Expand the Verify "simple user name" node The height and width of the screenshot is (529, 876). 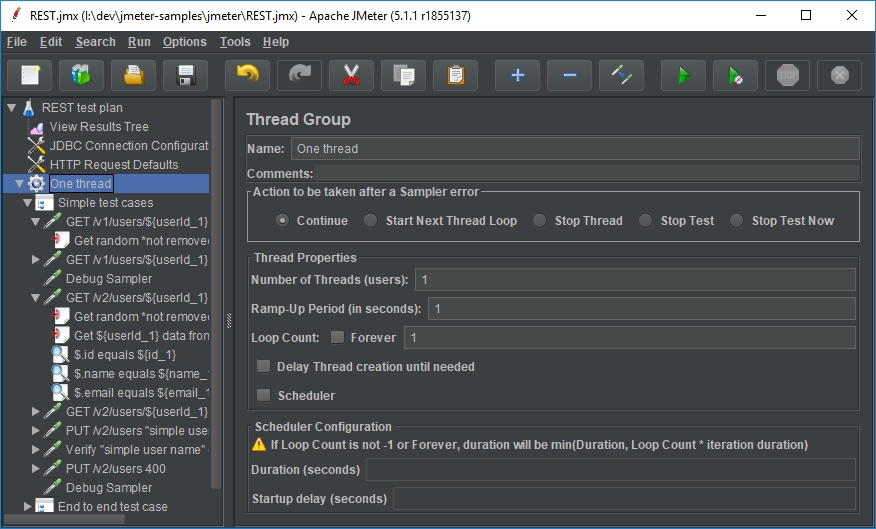36,449
